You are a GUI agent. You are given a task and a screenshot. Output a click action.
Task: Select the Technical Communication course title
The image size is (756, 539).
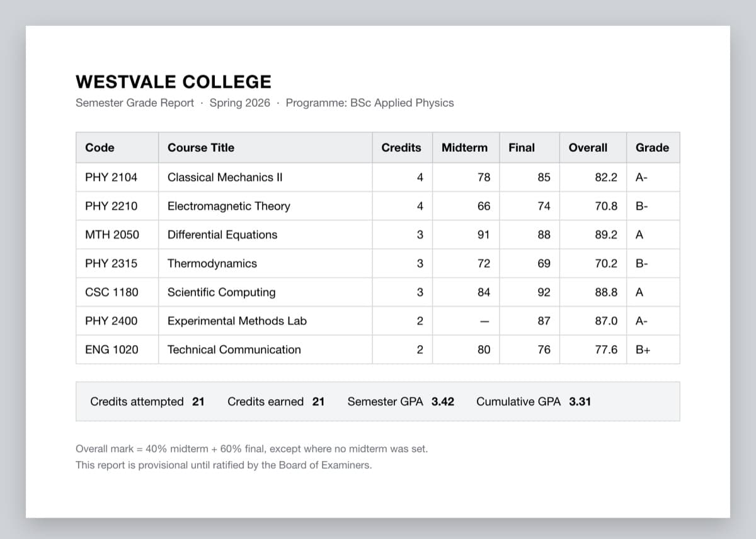point(234,349)
